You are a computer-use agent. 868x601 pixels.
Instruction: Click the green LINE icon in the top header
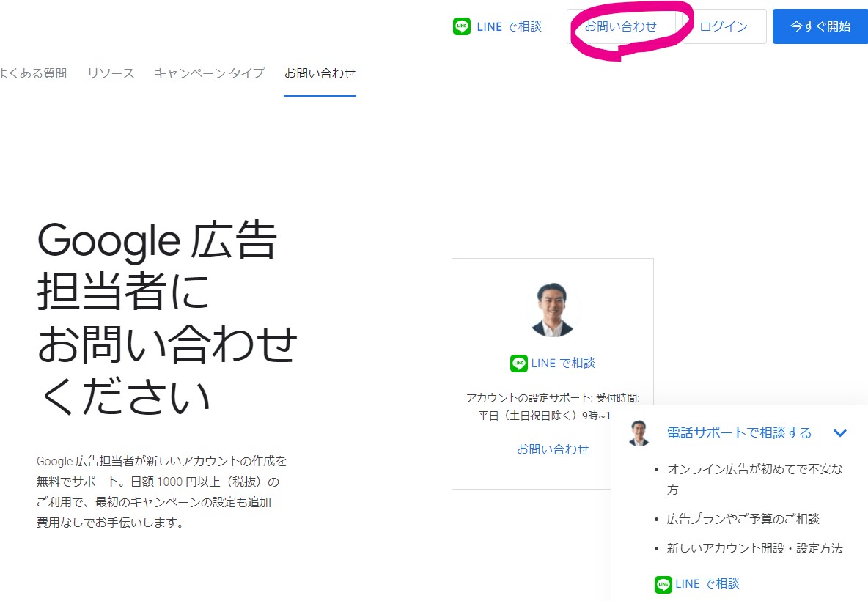tap(461, 26)
